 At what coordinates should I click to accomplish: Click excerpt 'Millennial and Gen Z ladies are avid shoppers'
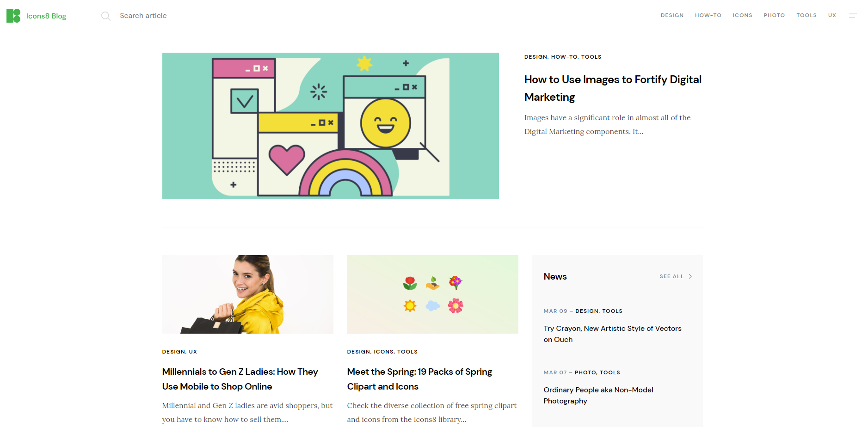pos(247,412)
